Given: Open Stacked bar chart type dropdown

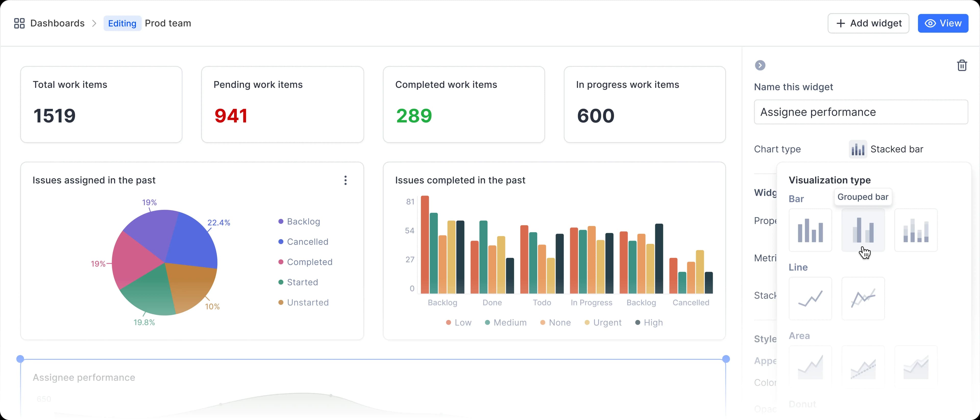Looking at the screenshot, I should point(886,149).
